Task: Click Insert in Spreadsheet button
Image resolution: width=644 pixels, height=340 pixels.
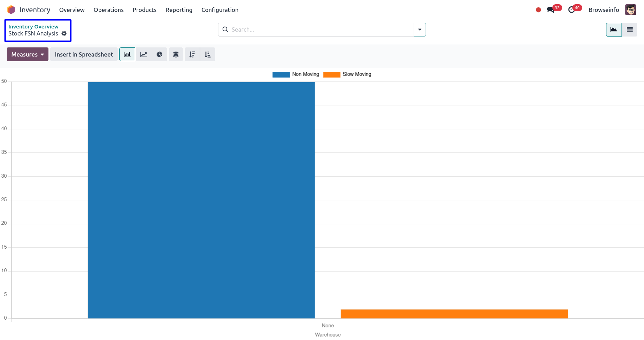Action: [84, 54]
